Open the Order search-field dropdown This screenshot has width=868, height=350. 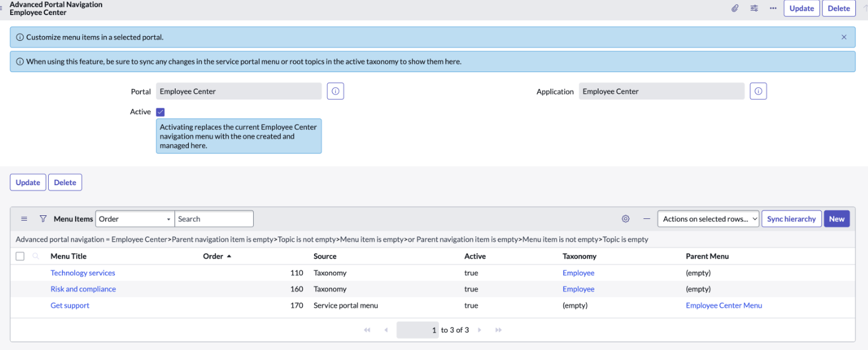click(135, 219)
